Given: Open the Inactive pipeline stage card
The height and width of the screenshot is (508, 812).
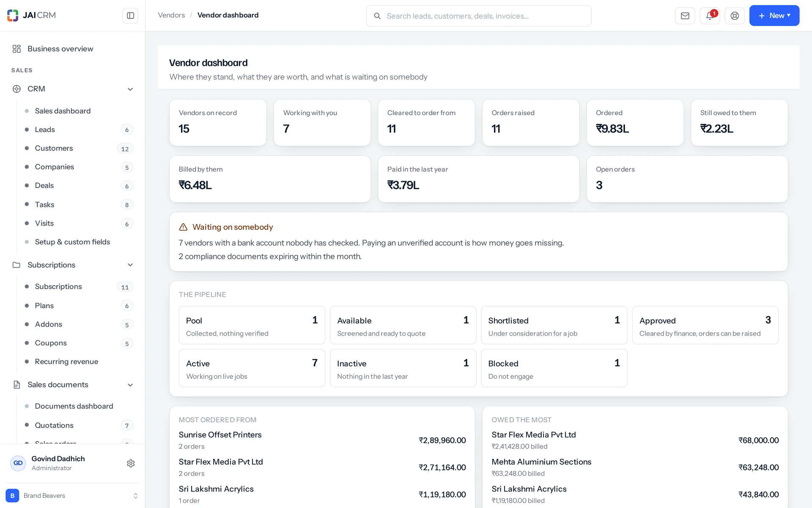Looking at the screenshot, I should (x=403, y=368).
